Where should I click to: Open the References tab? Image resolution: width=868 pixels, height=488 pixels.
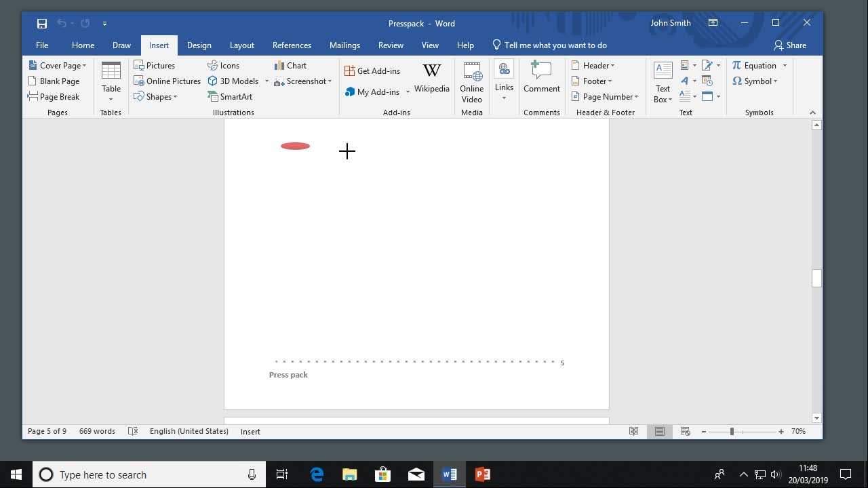[292, 45]
